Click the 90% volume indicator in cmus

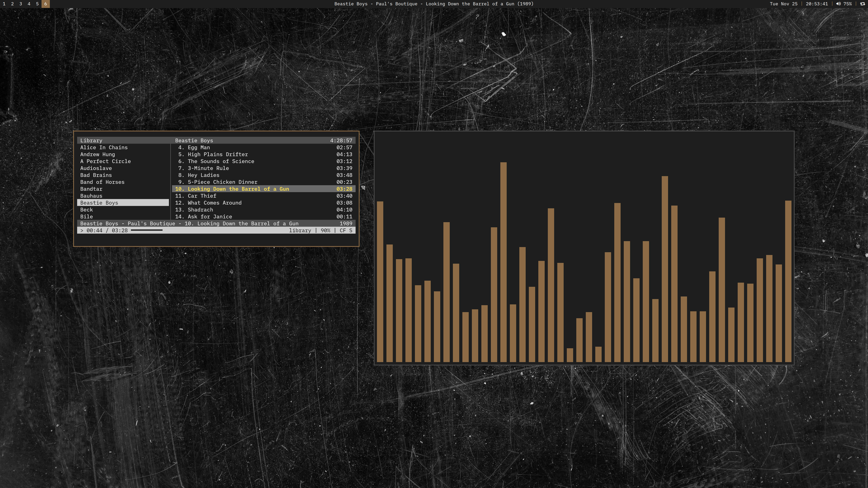tap(325, 231)
